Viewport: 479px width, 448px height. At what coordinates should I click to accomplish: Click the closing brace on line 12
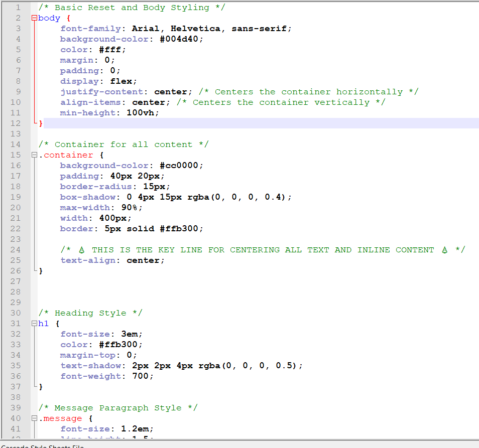pyautogui.click(x=41, y=123)
